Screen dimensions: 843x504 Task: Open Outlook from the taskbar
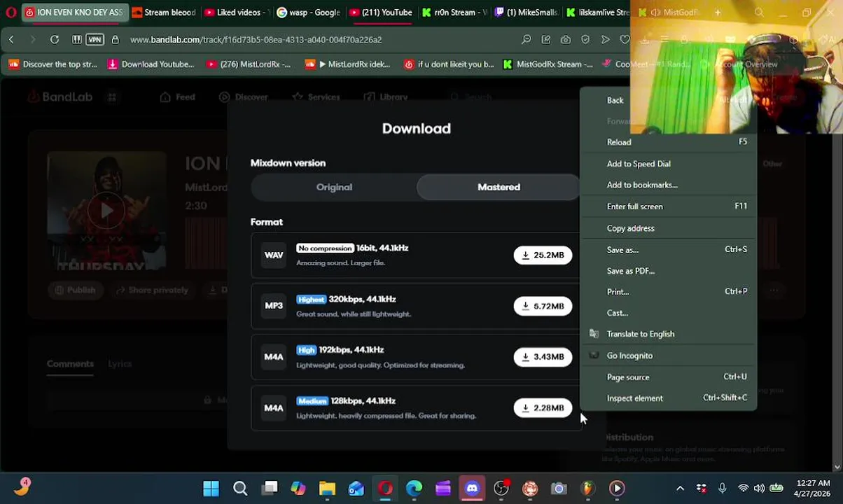pos(356,489)
